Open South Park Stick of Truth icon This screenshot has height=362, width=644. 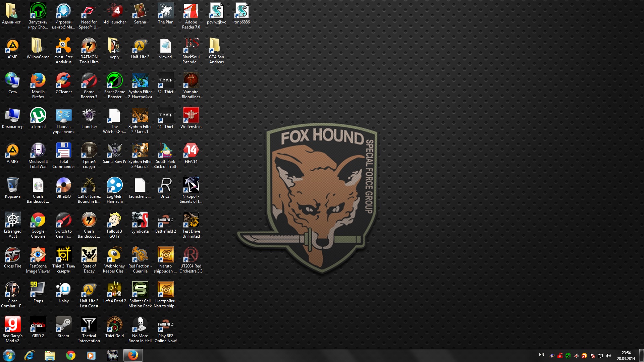click(x=165, y=155)
